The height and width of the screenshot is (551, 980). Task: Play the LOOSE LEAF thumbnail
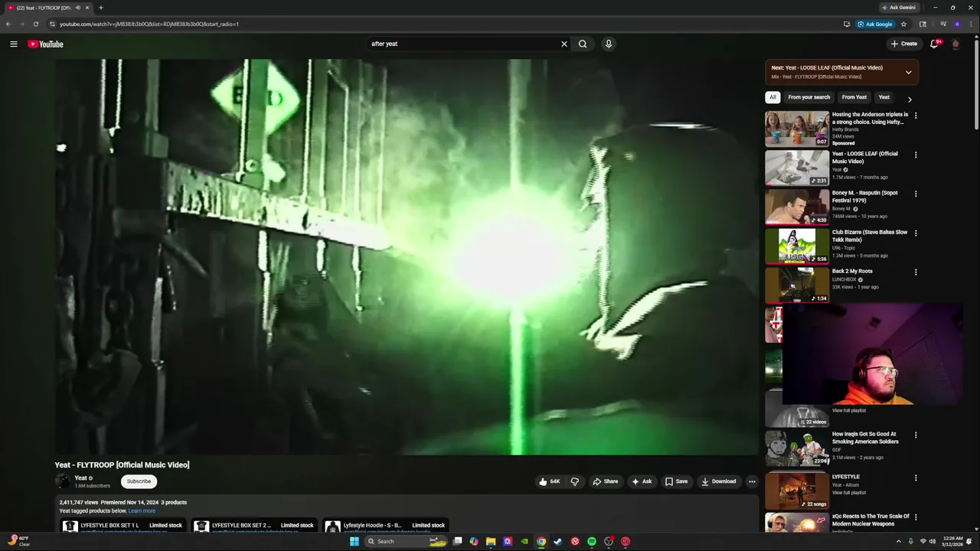(797, 168)
